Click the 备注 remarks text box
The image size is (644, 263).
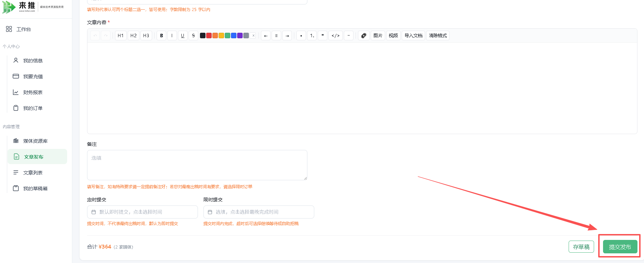tap(197, 165)
